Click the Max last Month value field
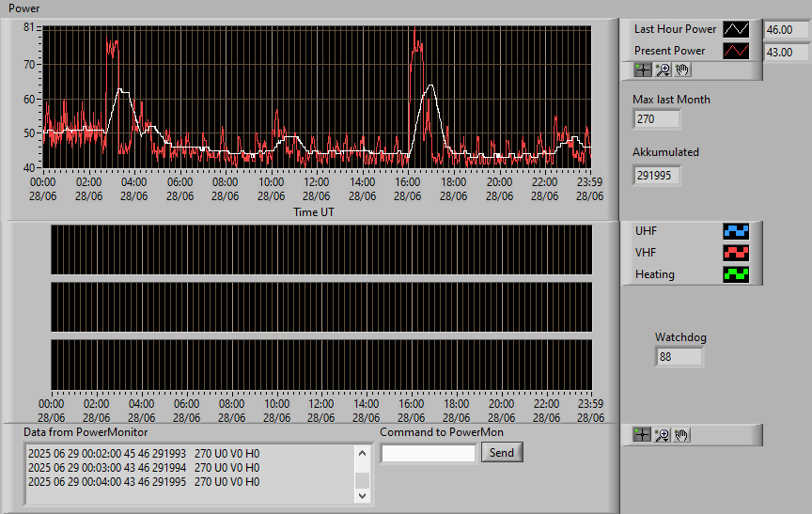The height and width of the screenshot is (514, 812). 656,119
